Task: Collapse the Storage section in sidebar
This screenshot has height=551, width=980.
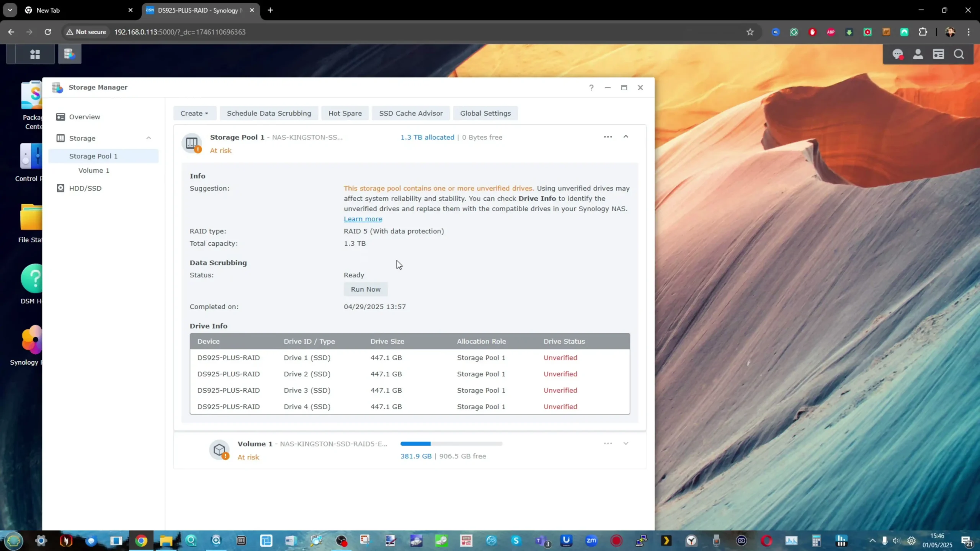Action: pyautogui.click(x=149, y=138)
